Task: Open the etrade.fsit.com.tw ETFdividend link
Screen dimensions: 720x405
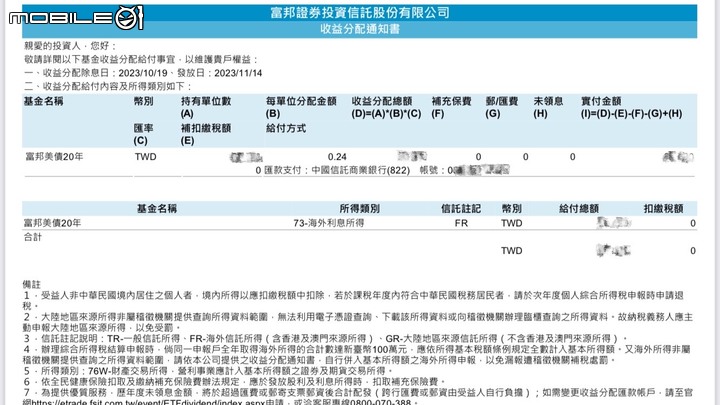Action: (x=147, y=402)
